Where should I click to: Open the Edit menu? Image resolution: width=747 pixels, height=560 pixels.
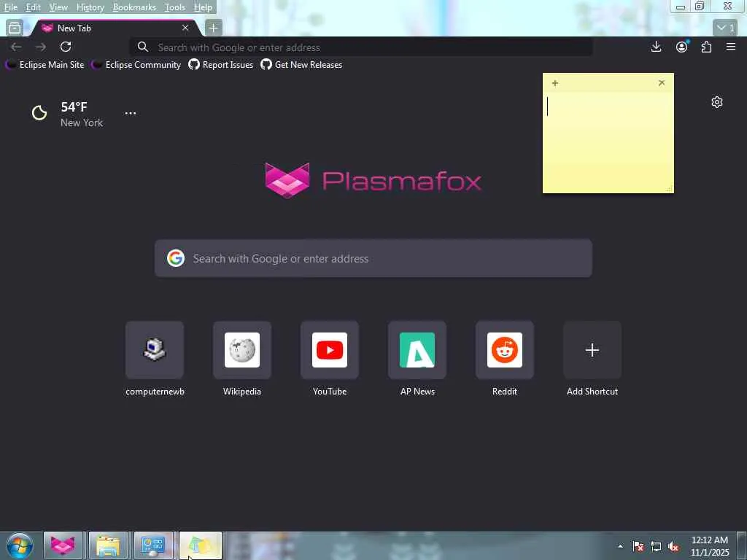tap(33, 7)
